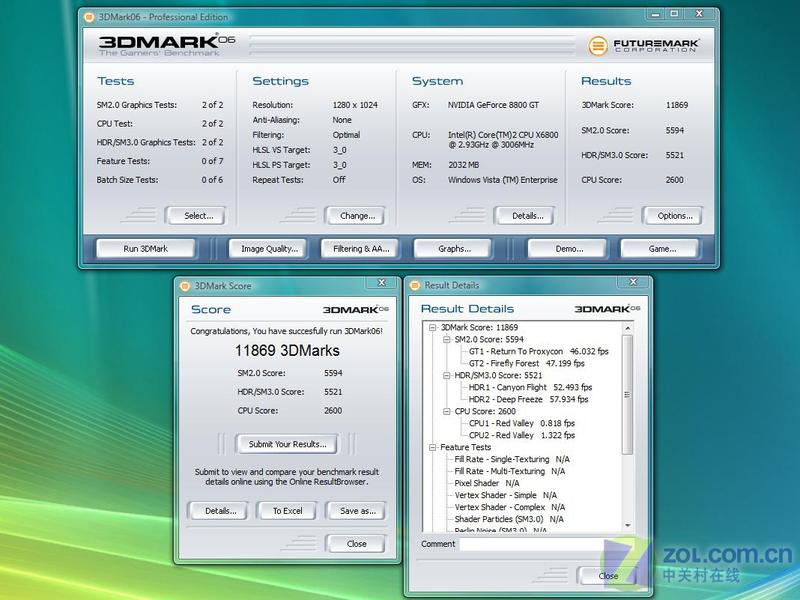The image size is (800, 600).
Task: Start benchmark with Run 3DMark
Action: (146, 249)
